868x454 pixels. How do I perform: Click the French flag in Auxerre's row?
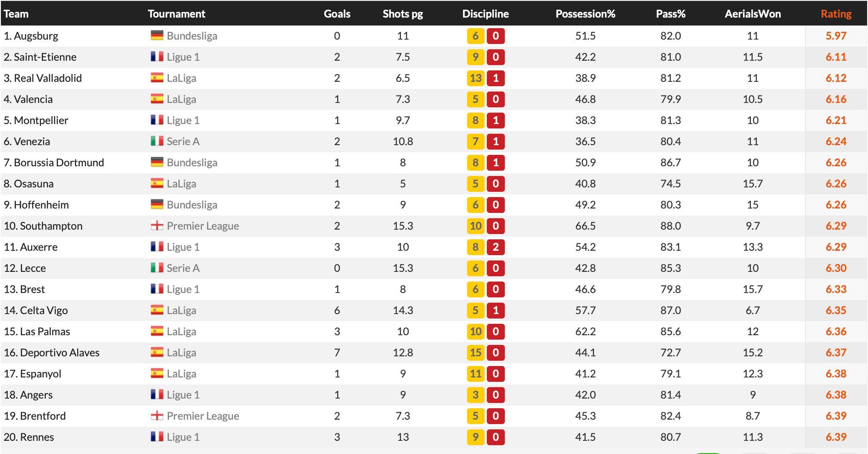pyautogui.click(x=157, y=247)
